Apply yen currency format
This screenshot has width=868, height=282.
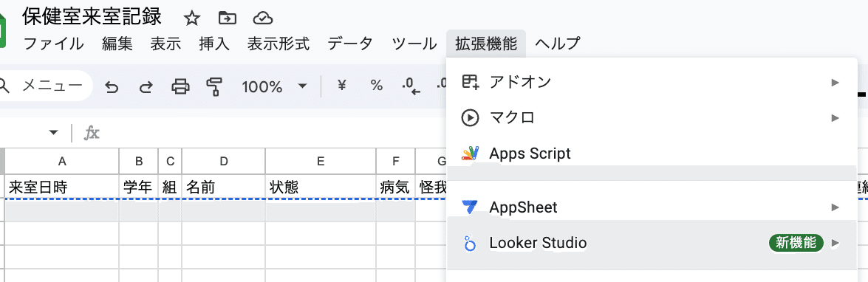[342, 86]
